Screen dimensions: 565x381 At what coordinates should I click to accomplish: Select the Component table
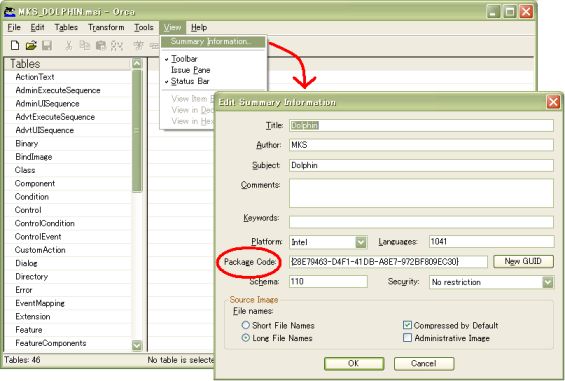(x=35, y=183)
